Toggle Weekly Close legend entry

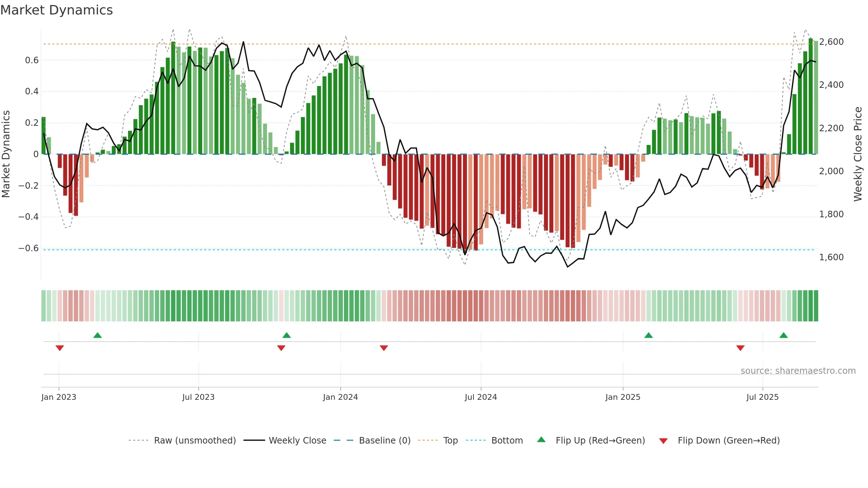point(285,440)
